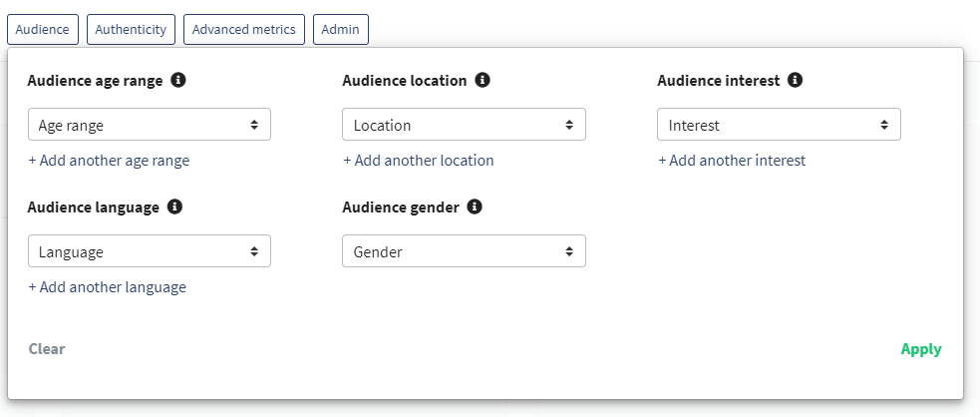The width and height of the screenshot is (980, 417).
Task: Click the info icon beside Audience location
Action: (483, 81)
